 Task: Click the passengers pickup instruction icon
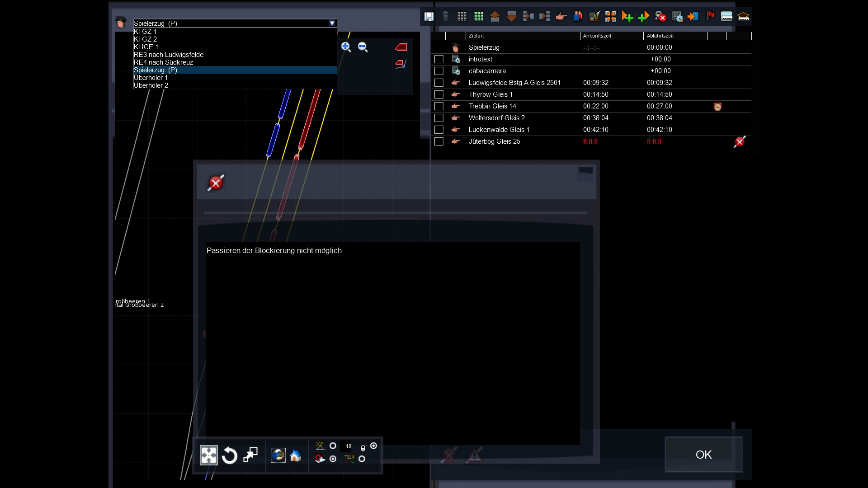[578, 17]
